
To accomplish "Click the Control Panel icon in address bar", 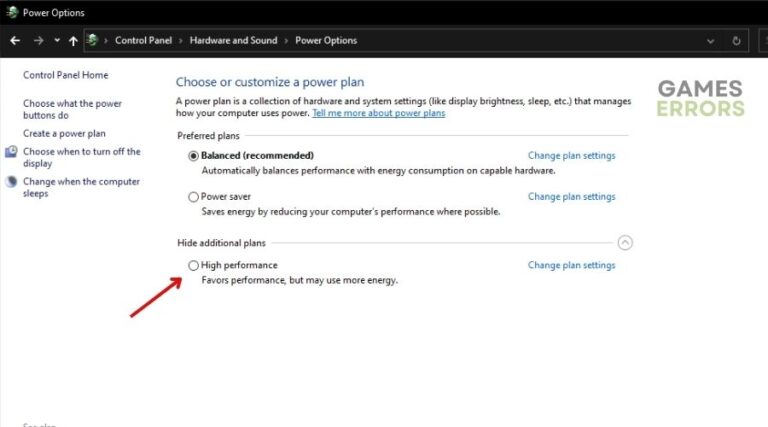I will (x=93, y=41).
